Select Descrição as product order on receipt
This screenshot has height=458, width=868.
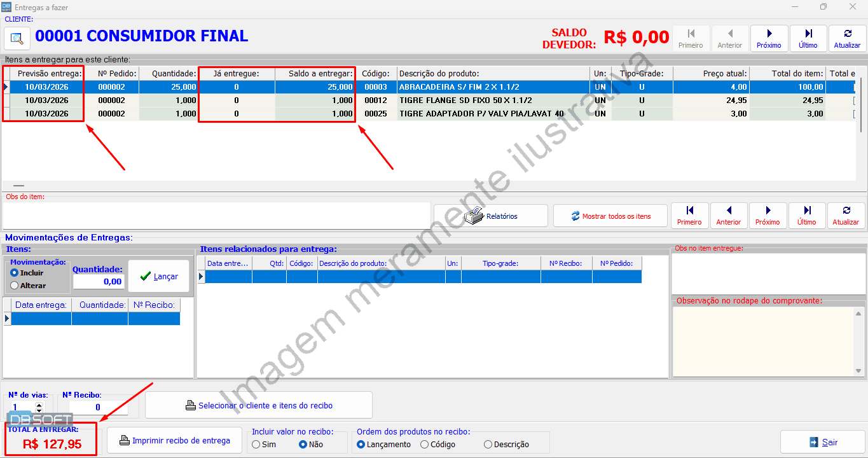487,444
